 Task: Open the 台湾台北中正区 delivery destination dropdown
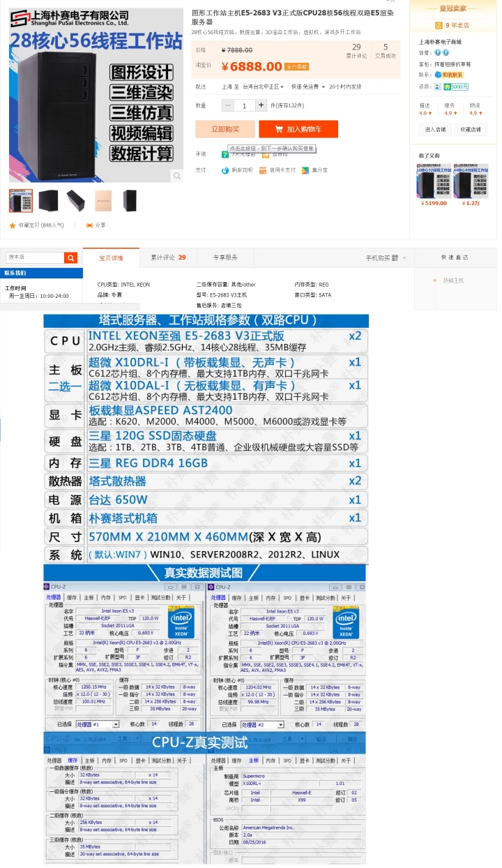[264, 87]
